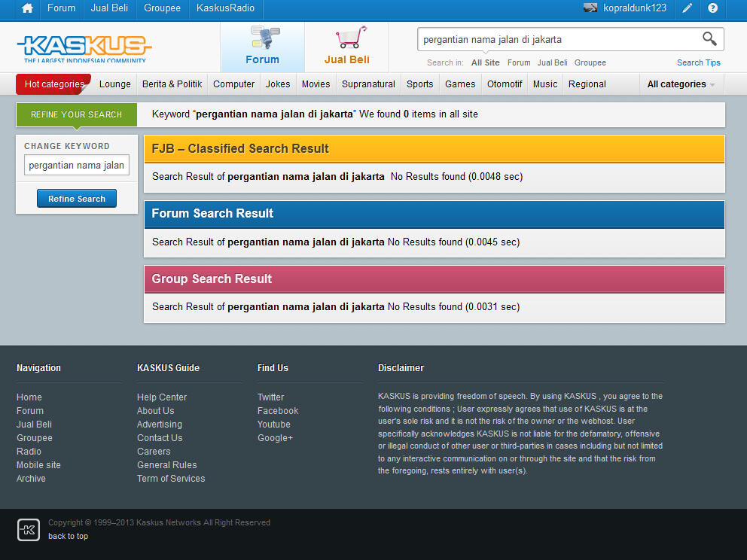The image size is (747, 560).
Task: Set search scope to Forum
Action: [x=519, y=63]
